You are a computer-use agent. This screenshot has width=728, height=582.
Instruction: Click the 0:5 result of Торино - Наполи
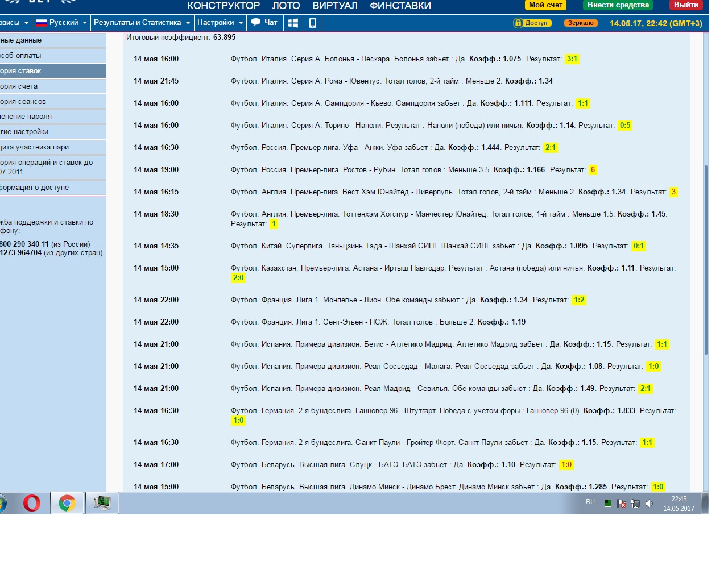(x=625, y=126)
